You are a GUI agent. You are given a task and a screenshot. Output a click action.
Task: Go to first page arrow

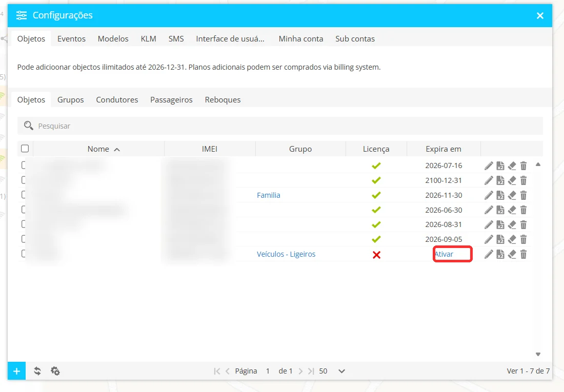(x=217, y=371)
